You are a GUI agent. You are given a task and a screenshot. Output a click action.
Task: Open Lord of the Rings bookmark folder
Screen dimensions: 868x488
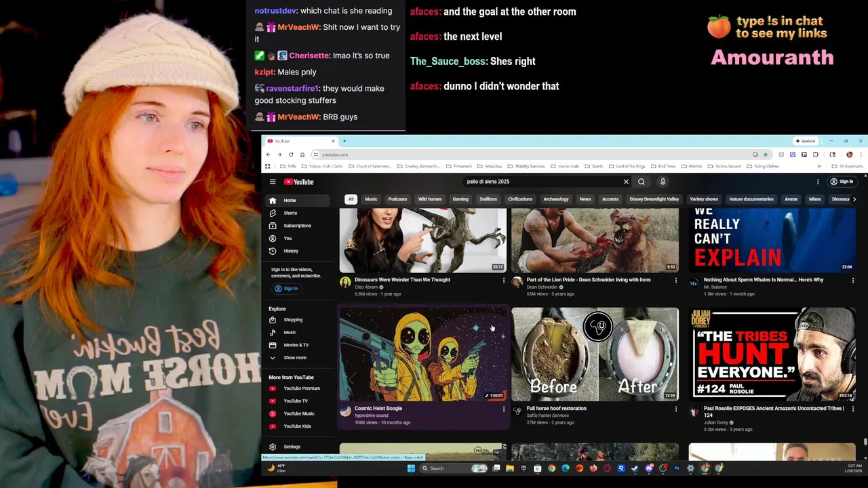coord(627,166)
